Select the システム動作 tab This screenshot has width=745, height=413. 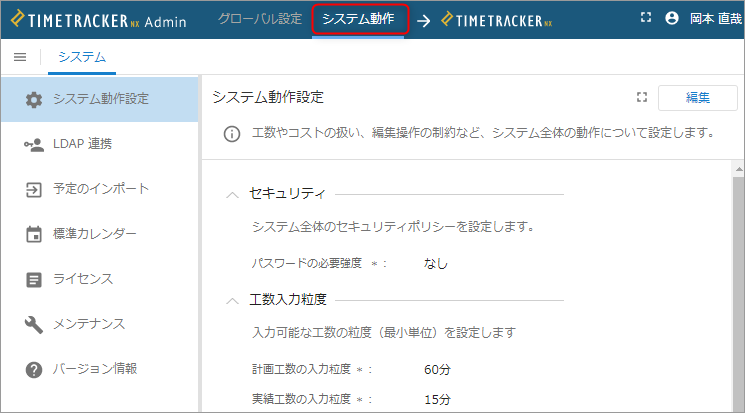358,19
